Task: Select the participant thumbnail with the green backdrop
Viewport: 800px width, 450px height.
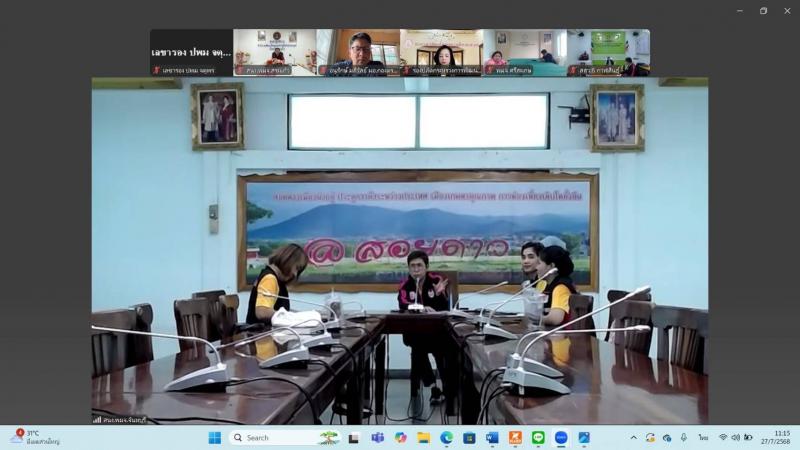Action: 608,53
